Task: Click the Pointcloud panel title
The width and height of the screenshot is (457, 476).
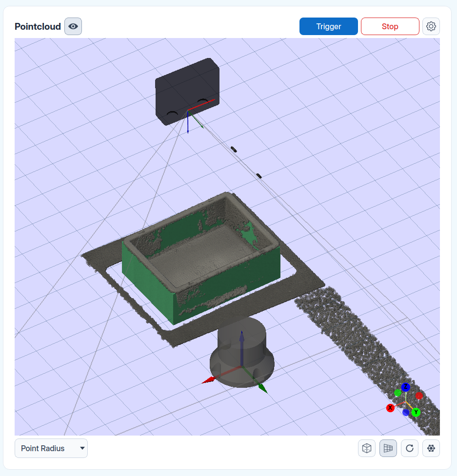Action: click(x=38, y=26)
